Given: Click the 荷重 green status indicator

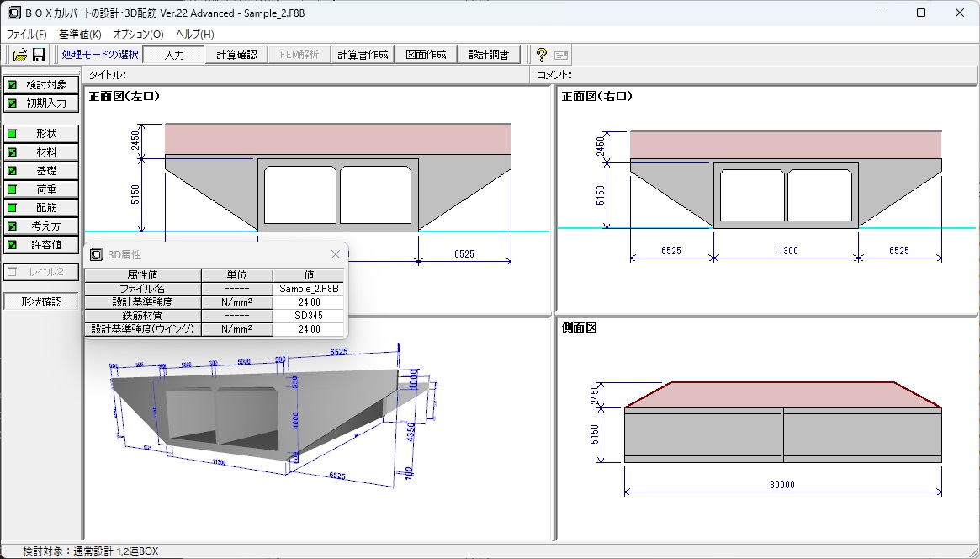Looking at the screenshot, I should tap(12, 189).
